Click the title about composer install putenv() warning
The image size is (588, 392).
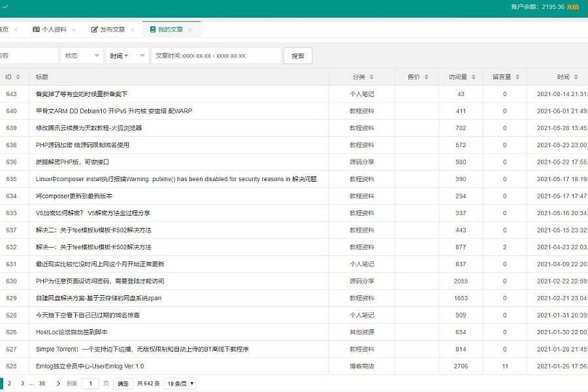(x=176, y=179)
